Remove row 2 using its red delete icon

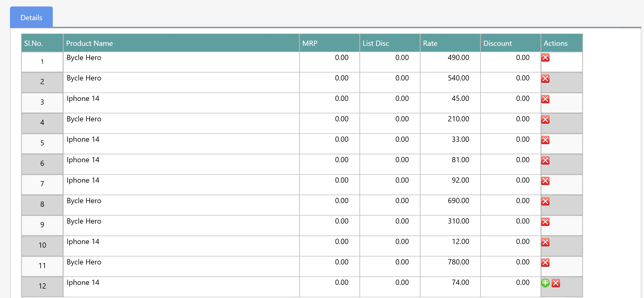click(x=545, y=78)
